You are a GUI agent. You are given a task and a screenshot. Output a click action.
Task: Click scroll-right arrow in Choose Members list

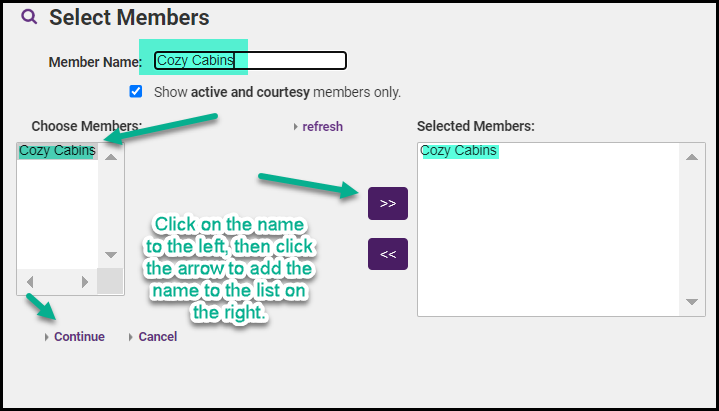[x=85, y=282]
